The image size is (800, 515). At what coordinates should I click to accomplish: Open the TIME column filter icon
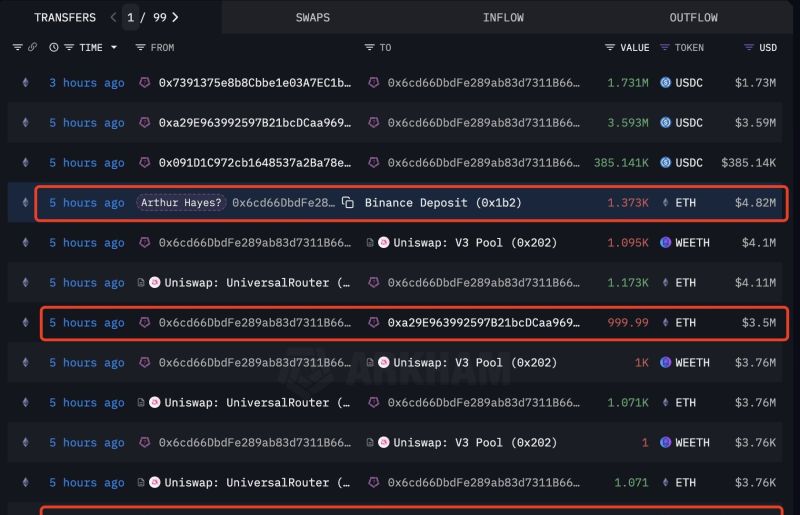69,47
